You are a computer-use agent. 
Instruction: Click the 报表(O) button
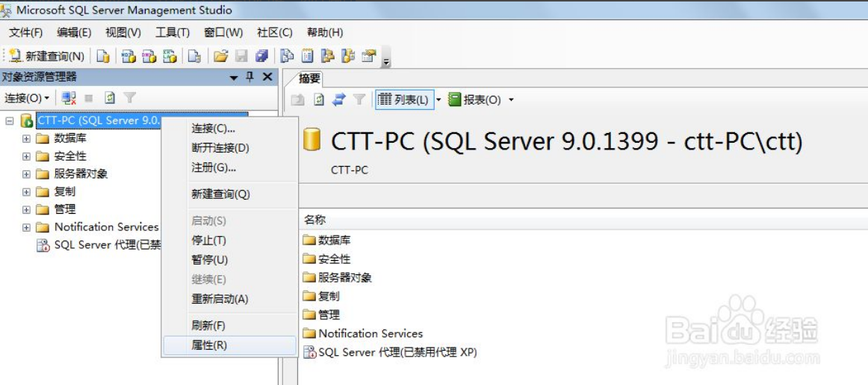click(475, 99)
